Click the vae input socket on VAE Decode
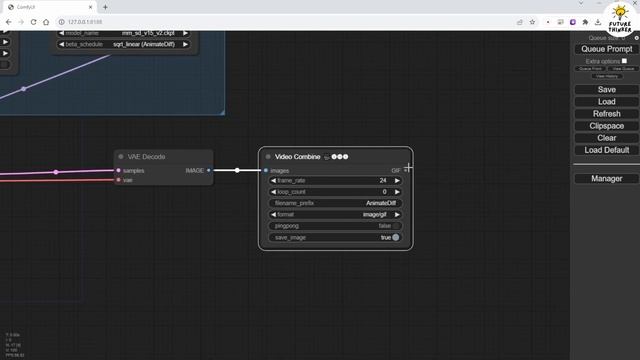The width and height of the screenshot is (640, 360). click(x=119, y=180)
